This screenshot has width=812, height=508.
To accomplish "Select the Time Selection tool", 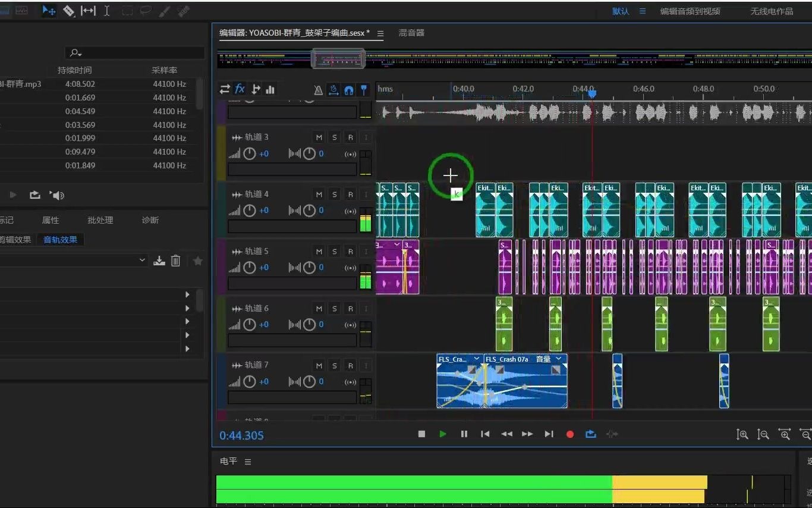I will tap(107, 11).
